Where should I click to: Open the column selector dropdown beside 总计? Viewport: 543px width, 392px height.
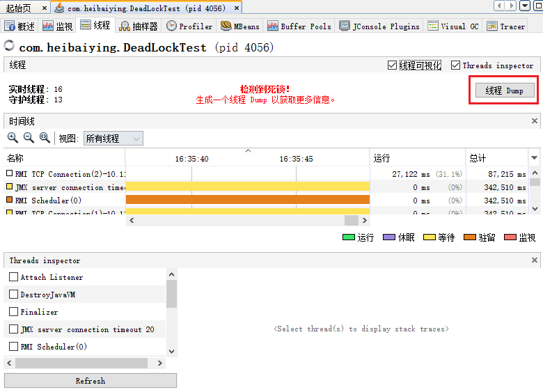coord(534,158)
